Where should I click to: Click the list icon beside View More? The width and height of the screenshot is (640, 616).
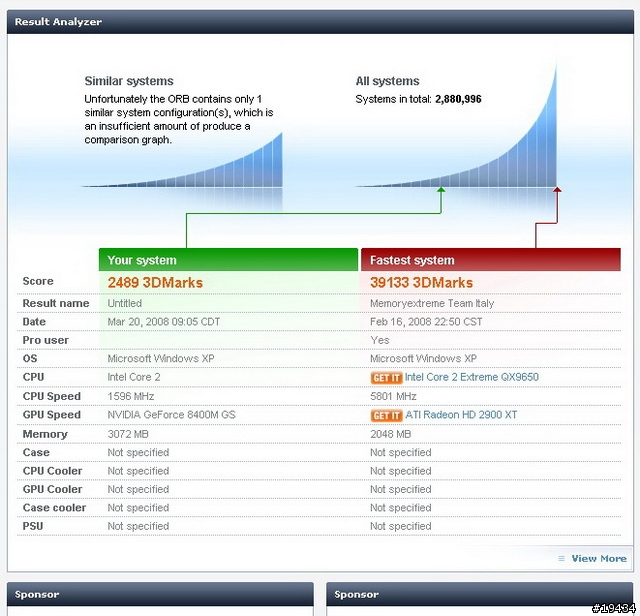(562, 558)
